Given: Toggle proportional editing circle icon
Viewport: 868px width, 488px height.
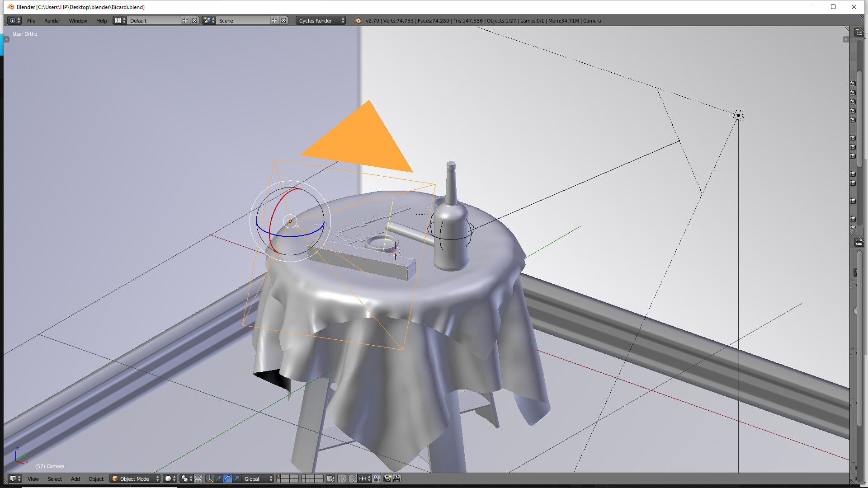Looking at the screenshot, I should pyautogui.click(x=342, y=479).
